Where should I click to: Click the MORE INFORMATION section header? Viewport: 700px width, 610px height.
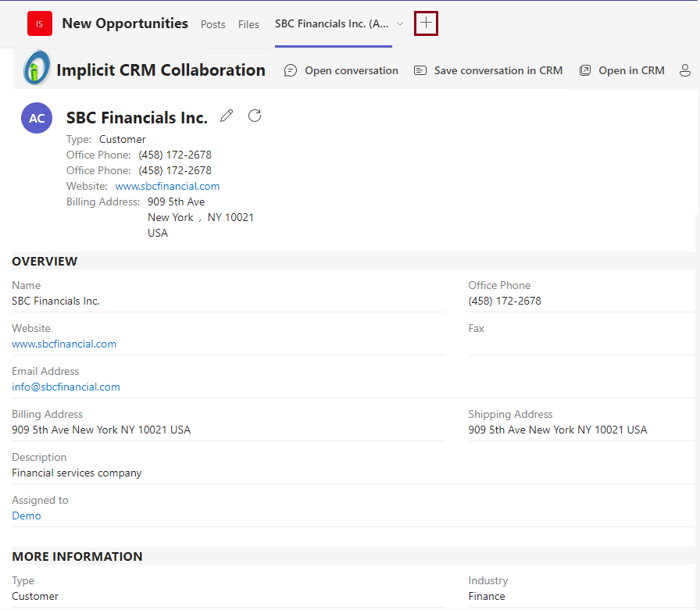pos(77,556)
